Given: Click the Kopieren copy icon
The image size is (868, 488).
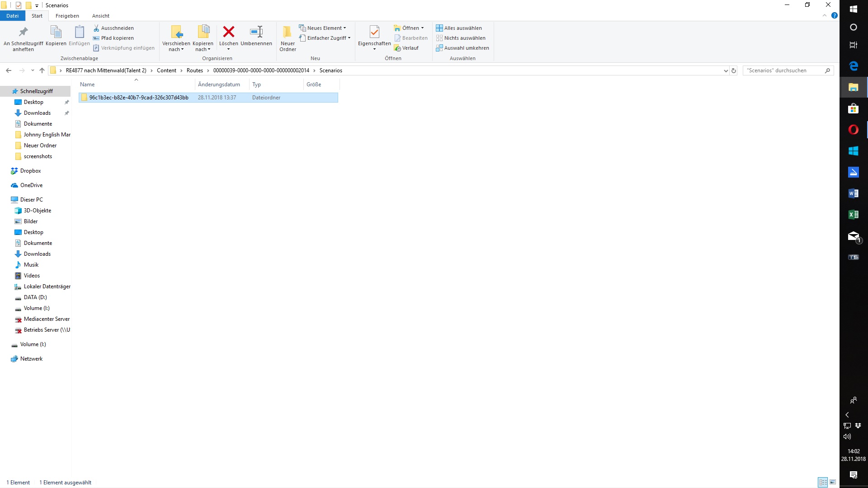Looking at the screenshot, I should 56,32.
